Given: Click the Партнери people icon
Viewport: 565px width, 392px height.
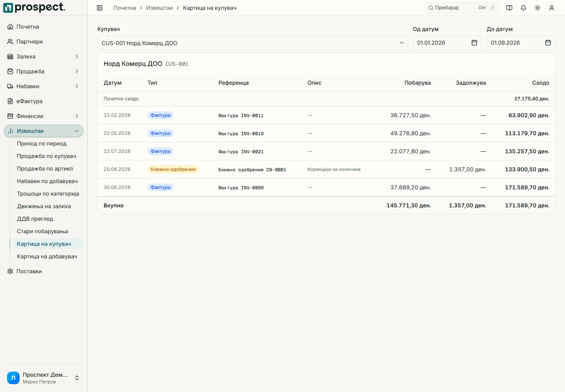Looking at the screenshot, I should (x=10, y=42).
